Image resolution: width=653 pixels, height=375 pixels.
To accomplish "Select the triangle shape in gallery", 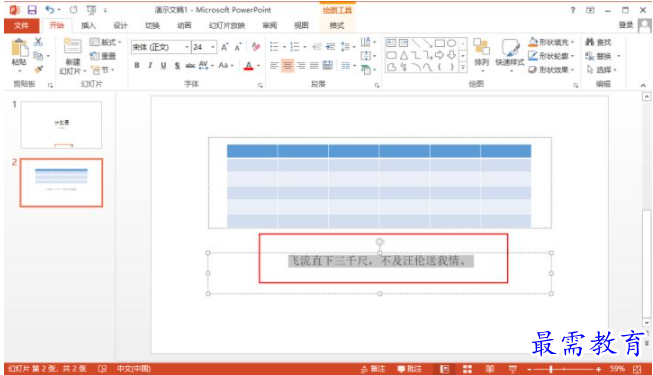I will tap(404, 55).
